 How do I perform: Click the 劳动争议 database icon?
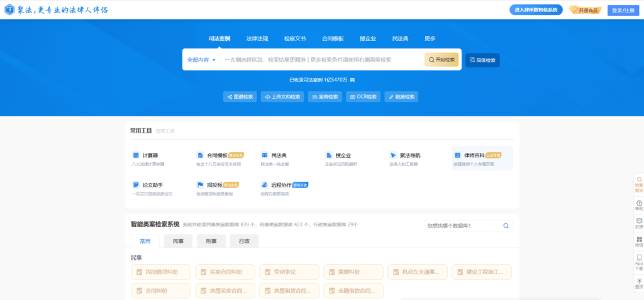coord(267,272)
